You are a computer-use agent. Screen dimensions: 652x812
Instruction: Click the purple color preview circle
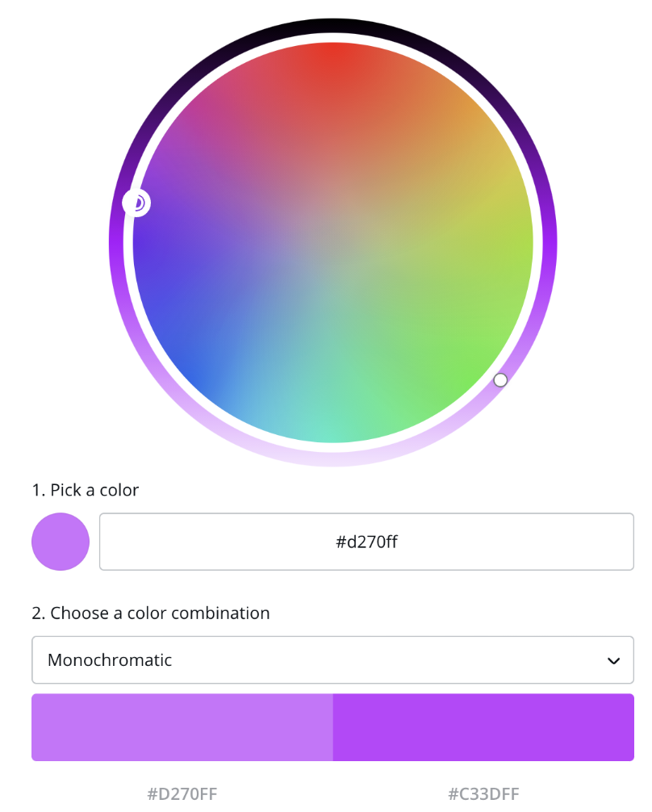(61, 542)
